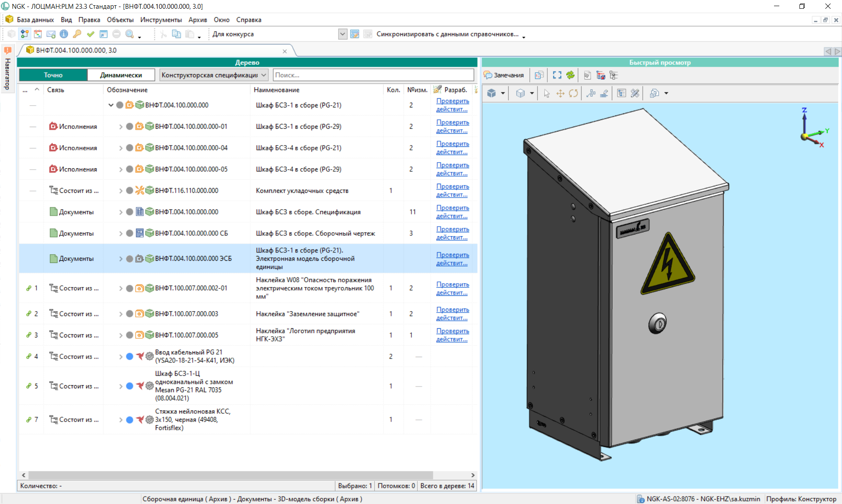This screenshot has height=504, width=842.
Task: Click Проверить действит link in first row
Action: 452,105
